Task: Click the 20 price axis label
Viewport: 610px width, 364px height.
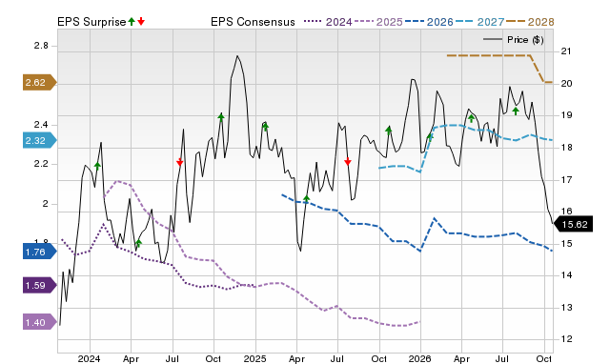Action: pos(566,84)
